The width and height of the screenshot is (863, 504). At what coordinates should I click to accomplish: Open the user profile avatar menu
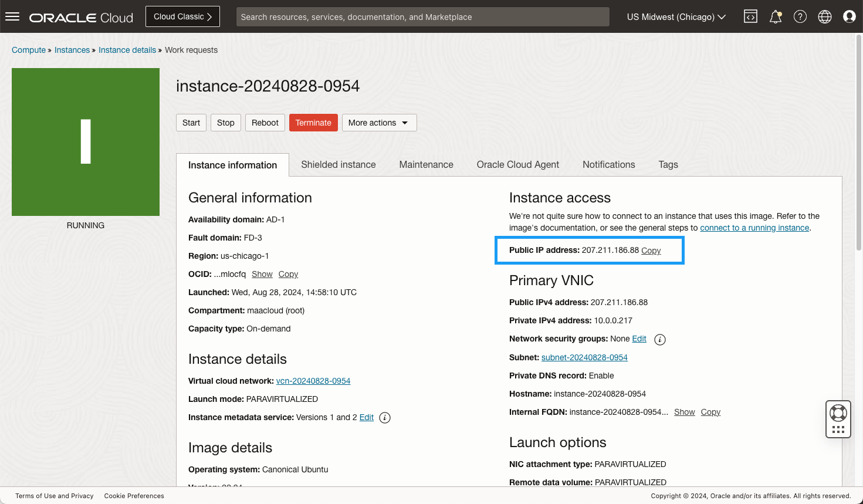coord(849,17)
